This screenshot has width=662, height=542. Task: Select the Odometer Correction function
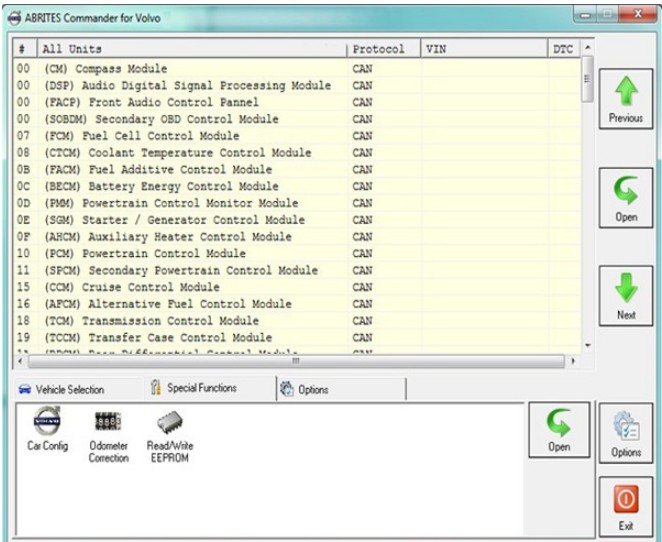[109, 437]
